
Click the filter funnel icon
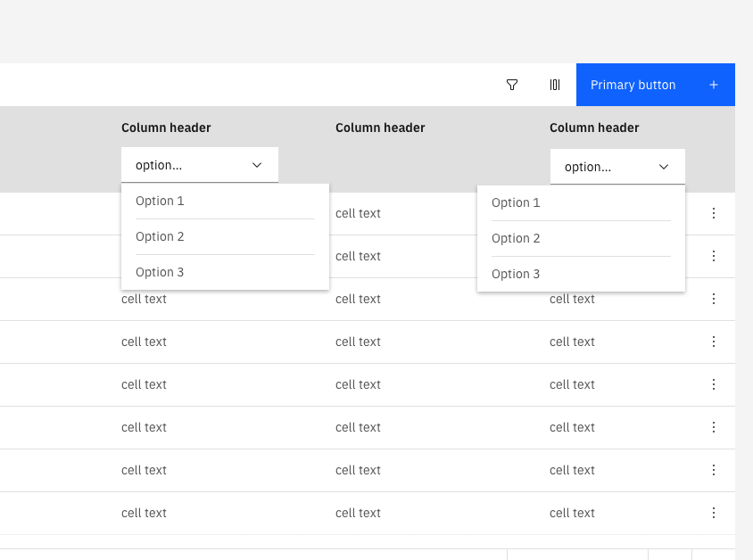[512, 85]
